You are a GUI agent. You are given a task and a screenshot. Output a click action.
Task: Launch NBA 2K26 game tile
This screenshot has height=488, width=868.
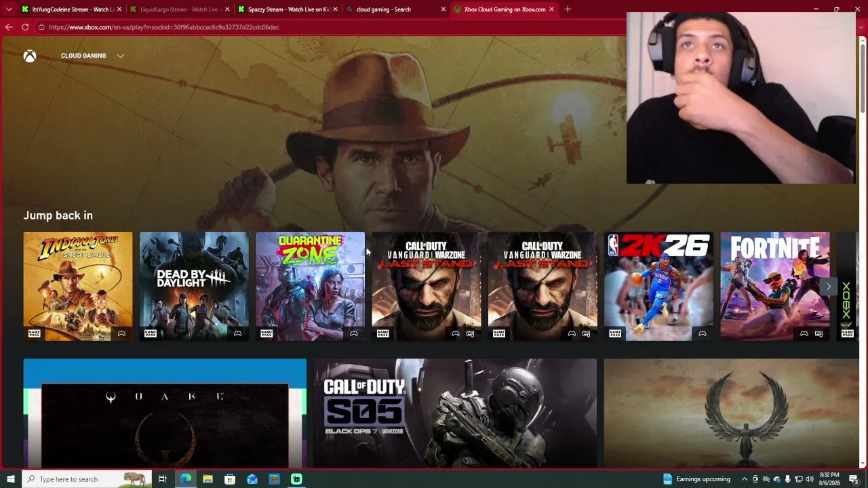(658, 286)
